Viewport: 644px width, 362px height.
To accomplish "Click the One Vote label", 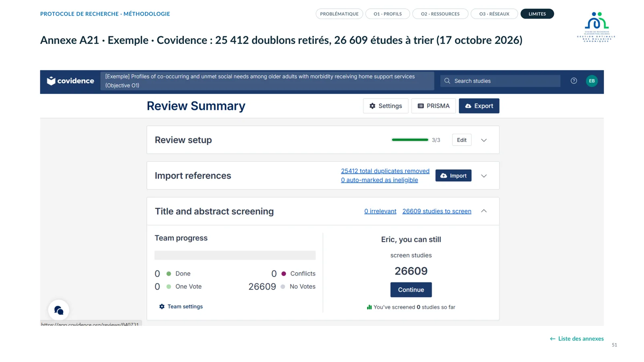I will point(188,286).
